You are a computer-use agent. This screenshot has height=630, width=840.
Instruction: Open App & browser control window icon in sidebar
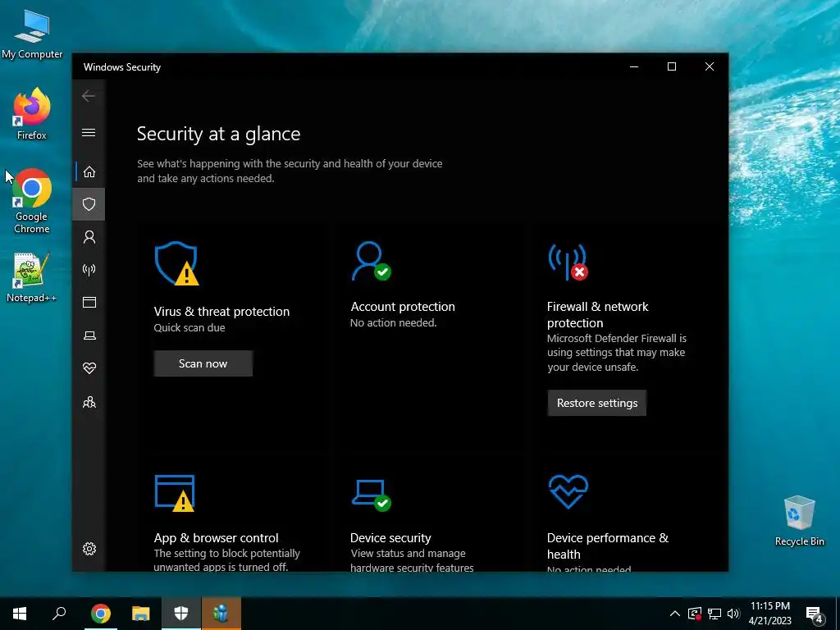point(89,302)
